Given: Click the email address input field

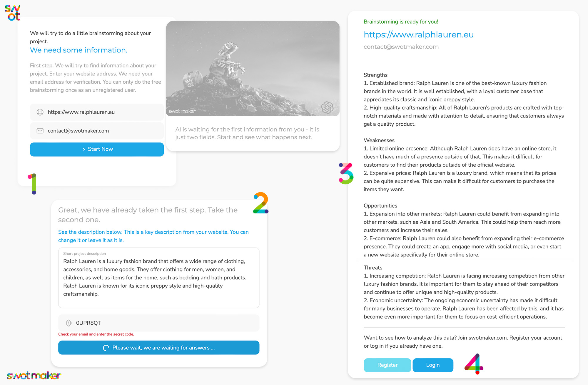Looking at the screenshot, I should point(96,131).
